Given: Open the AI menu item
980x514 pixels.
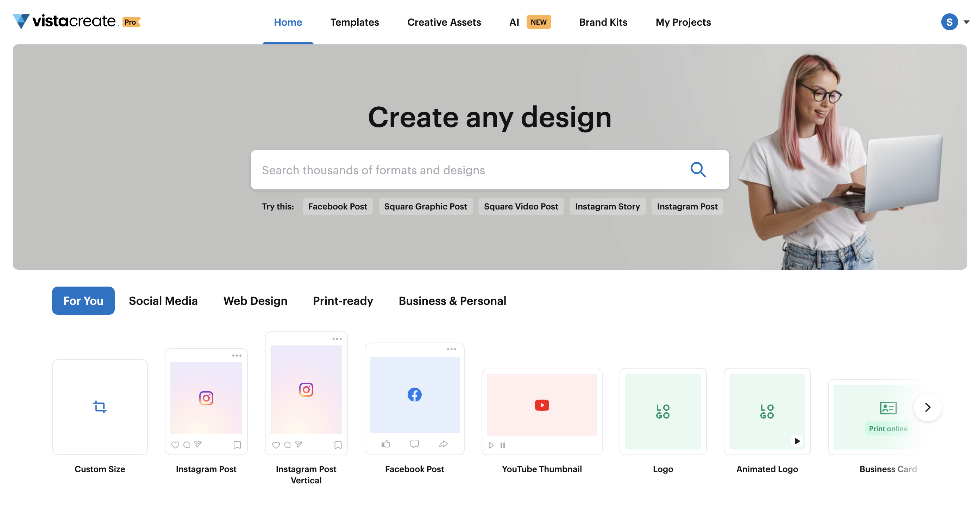Looking at the screenshot, I should [x=514, y=22].
